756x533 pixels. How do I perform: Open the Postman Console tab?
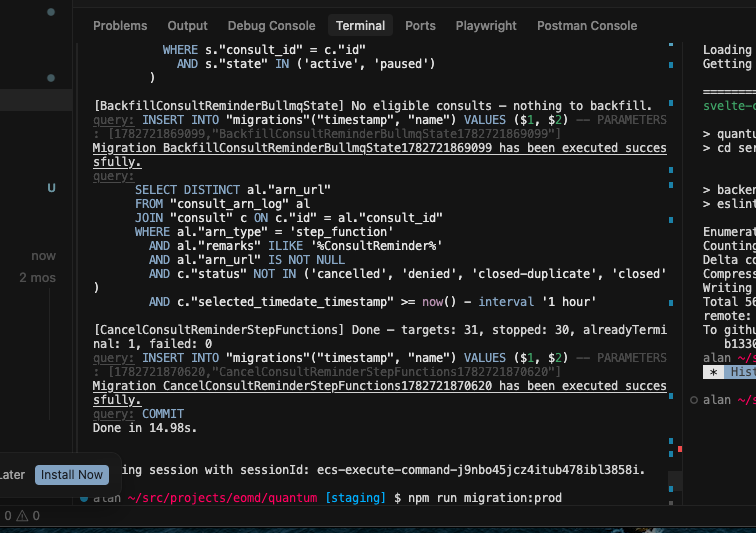tap(587, 26)
